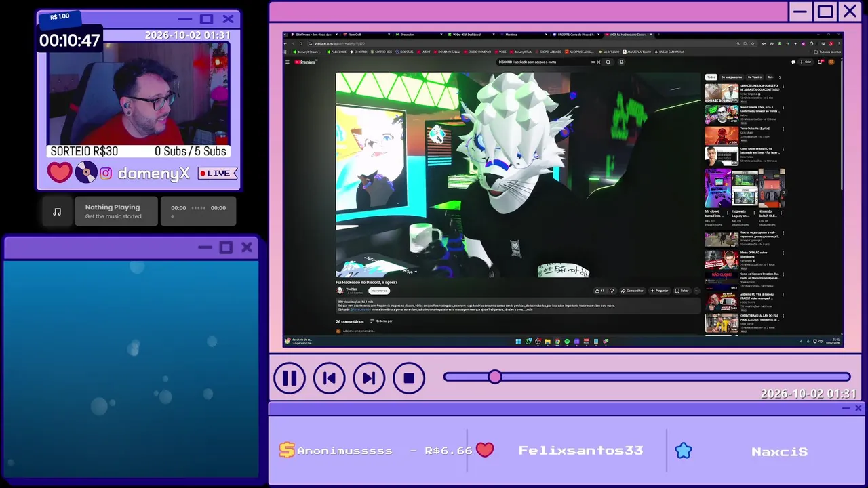The image size is (868, 488).
Task: Click the dislike thumbs-down button
Action: (x=612, y=291)
